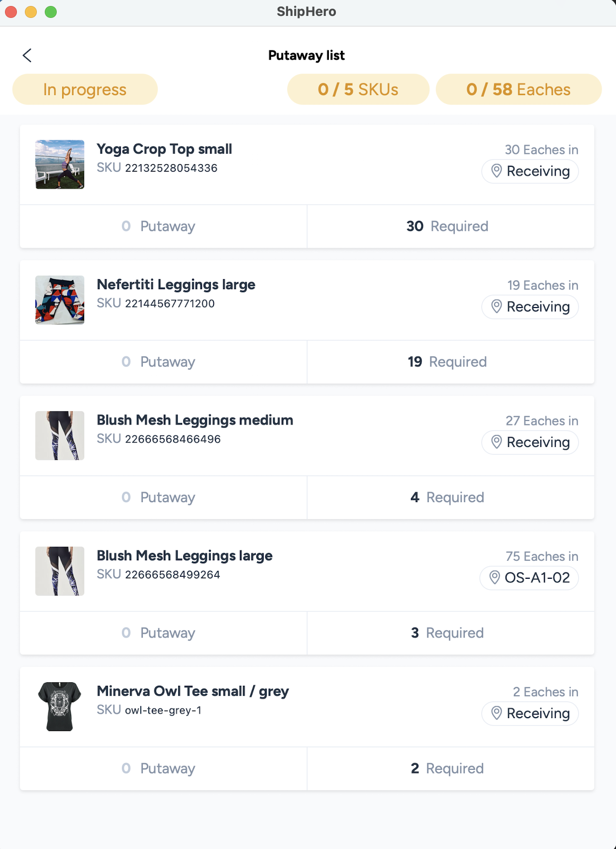Open Blush Mesh Leggings large thumbnail
Viewport: 616px width, 849px height.
[x=60, y=571]
